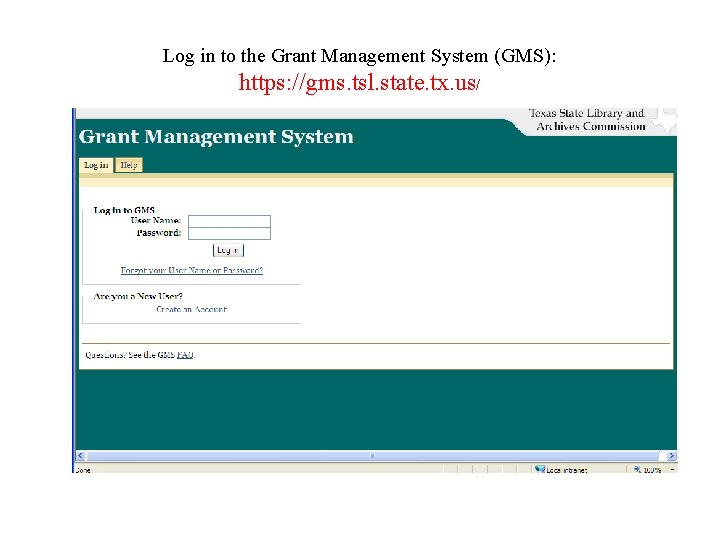Click the https://gms.tsl.state.tx.us/ URL text
This screenshot has width=720, height=540.
[360, 83]
